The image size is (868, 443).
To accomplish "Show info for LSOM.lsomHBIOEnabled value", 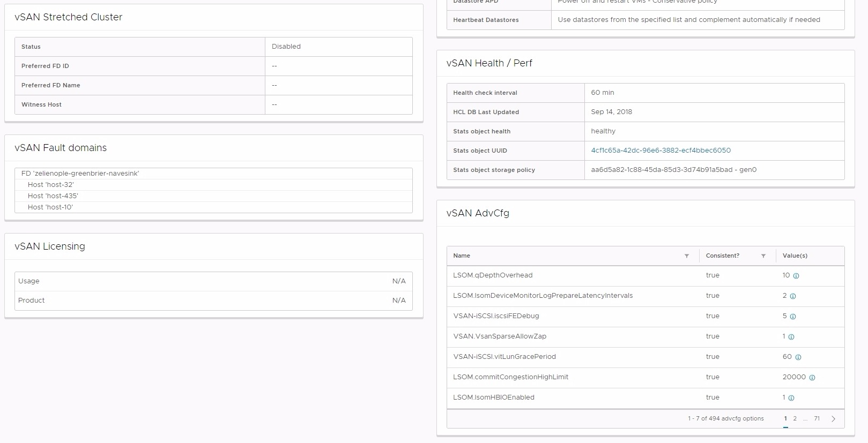I will point(791,398).
